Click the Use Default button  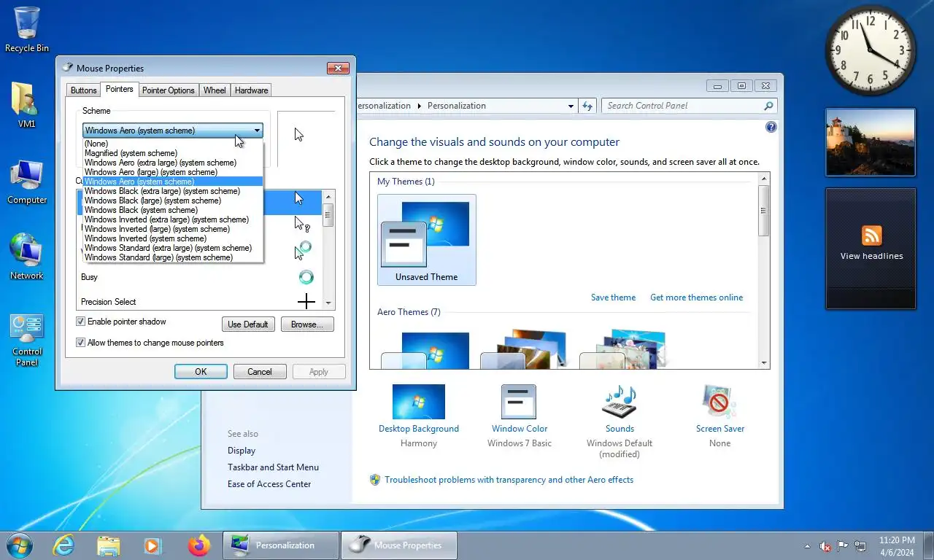(248, 324)
